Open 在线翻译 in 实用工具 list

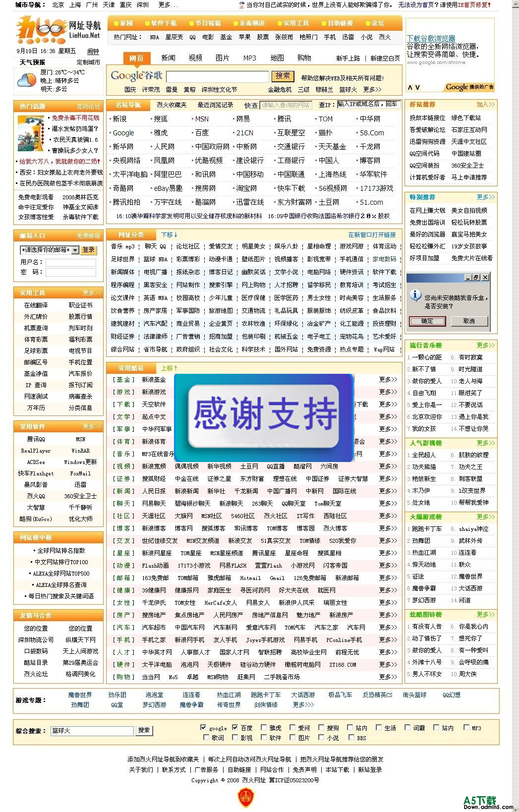[36, 305]
